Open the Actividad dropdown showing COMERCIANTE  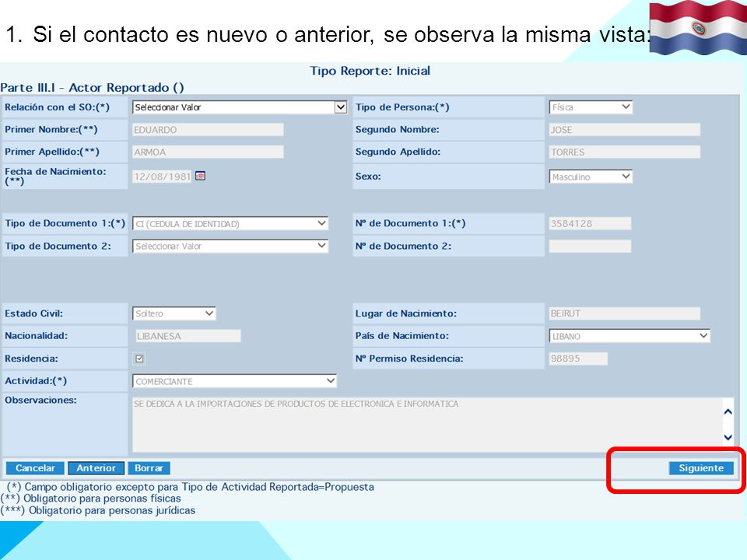click(235, 381)
